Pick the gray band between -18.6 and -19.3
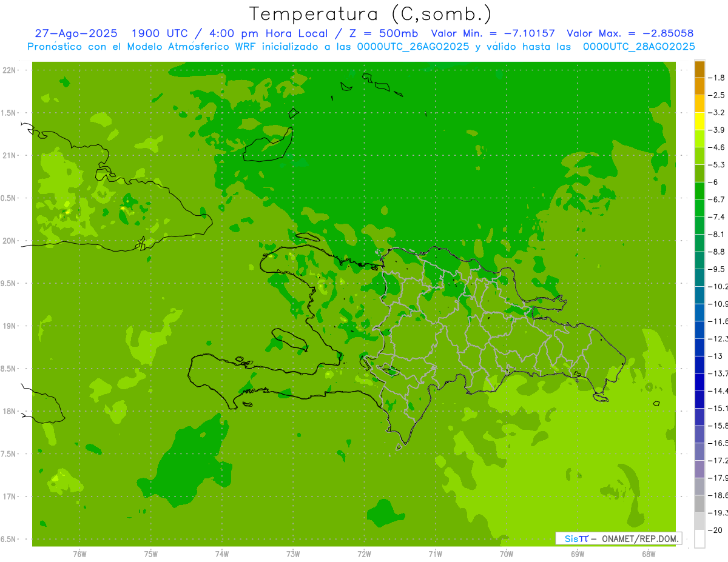Screen dimensions: 728x562 [699, 504]
